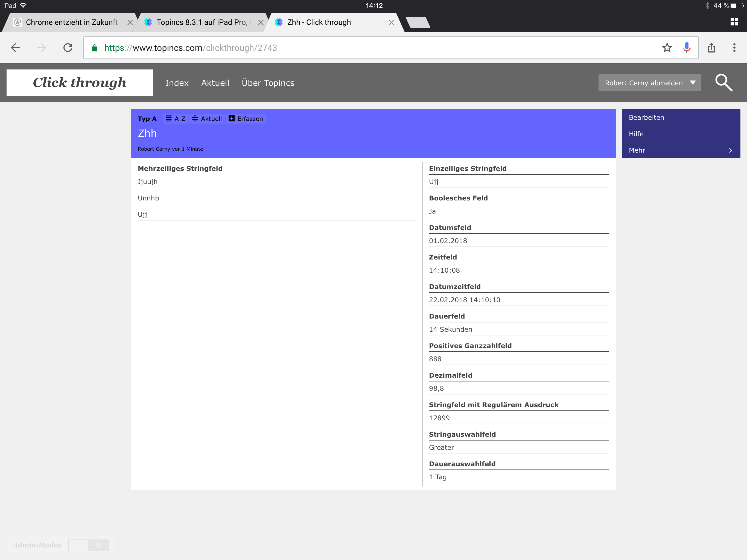The height and width of the screenshot is (560, 747).
Task: Open the tab grid overview icon
Action: tap(734, 22)
